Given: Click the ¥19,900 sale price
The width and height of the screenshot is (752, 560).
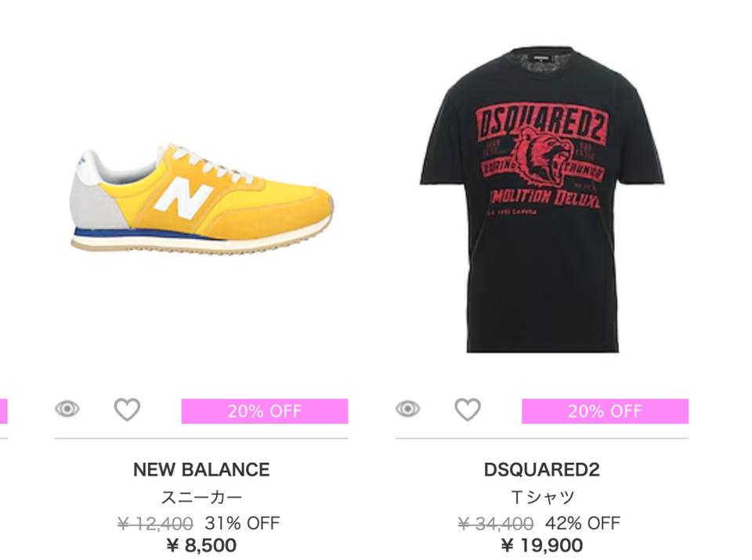Looking at the screenshot, I should coord(542,545).
